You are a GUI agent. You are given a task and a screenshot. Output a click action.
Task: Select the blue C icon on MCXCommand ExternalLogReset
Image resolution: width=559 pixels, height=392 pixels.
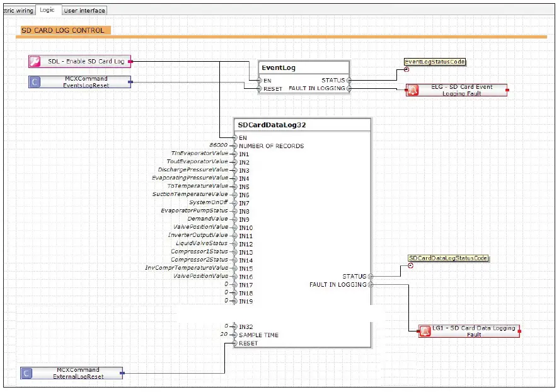[27, 373]
